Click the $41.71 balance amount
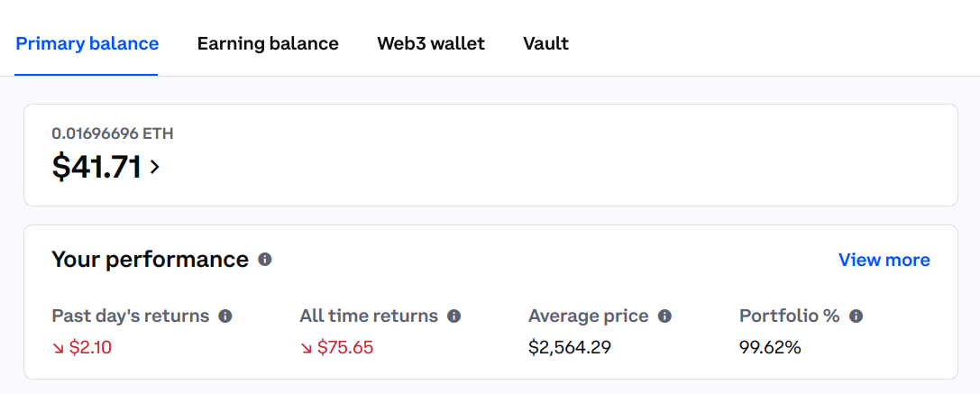The height and width of the screenshot is (394, 980). coord(96,167)
